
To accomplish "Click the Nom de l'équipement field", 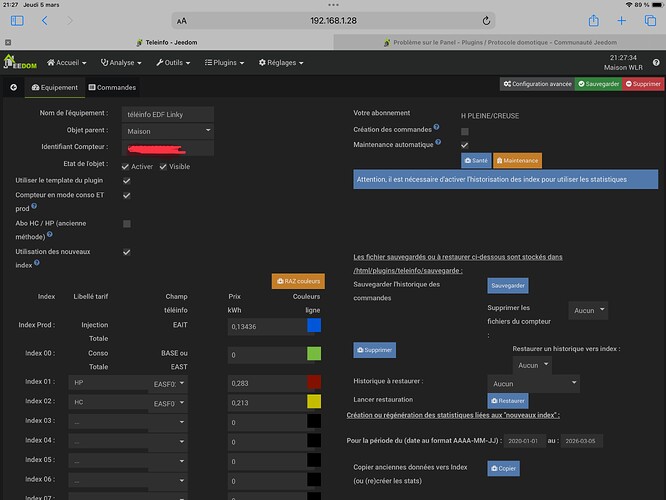I will tap(167, 114).
